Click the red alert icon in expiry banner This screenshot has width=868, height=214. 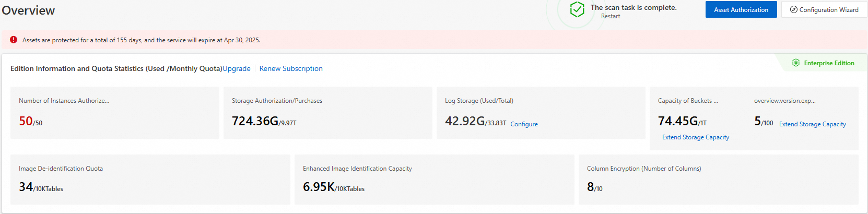pos(14,40)
